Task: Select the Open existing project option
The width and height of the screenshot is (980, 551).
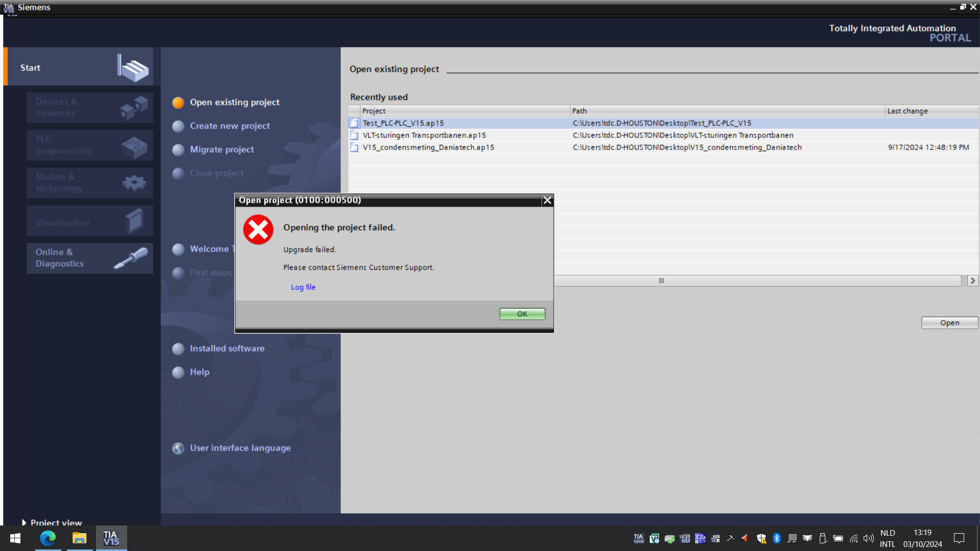Action: [234, 103]
